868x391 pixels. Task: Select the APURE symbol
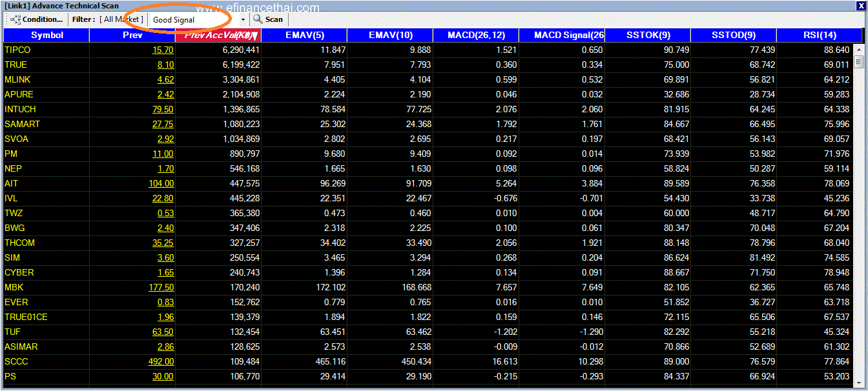[x=19, y=94]
